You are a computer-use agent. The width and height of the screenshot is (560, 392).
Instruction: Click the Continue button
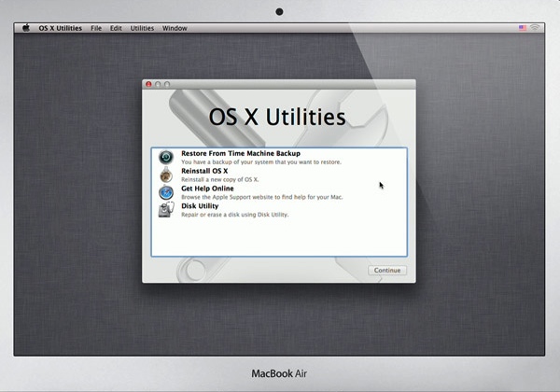(387, 271)
